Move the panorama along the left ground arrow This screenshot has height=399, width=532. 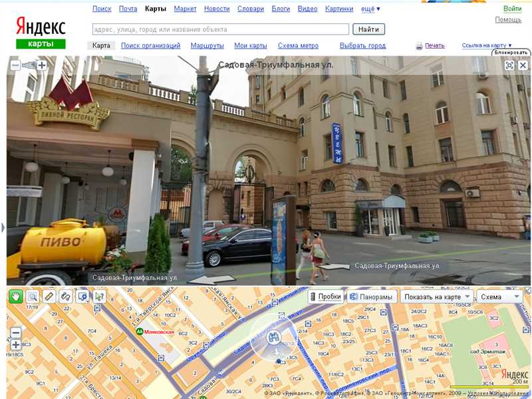(x=211, y=280)
